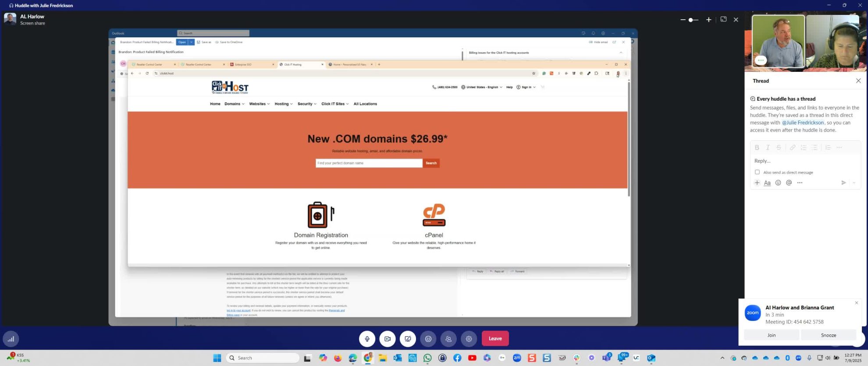Open a new browser tab
868x366 pixels.
pos(379,64)
